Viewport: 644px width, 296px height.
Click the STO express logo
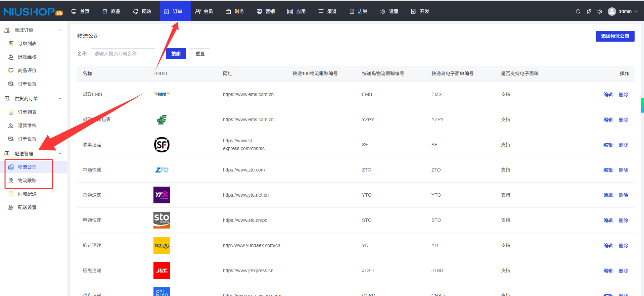coord(162,220)
